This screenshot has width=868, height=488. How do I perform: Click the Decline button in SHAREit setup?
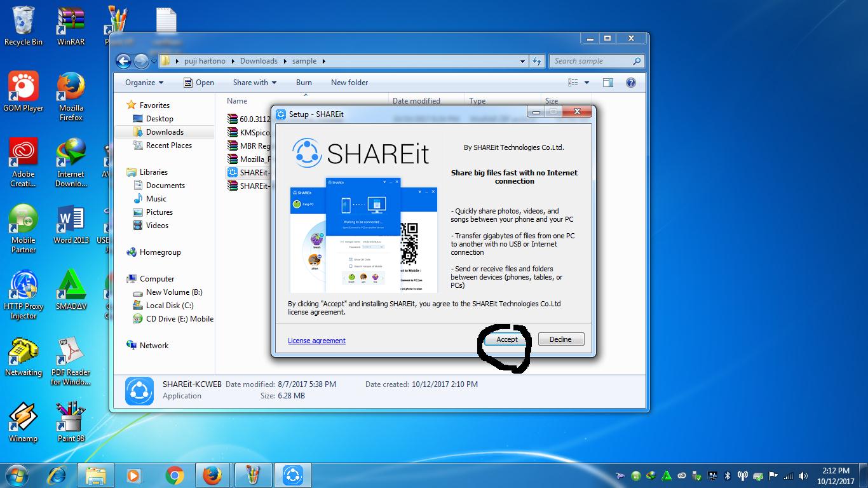point(560,339)
